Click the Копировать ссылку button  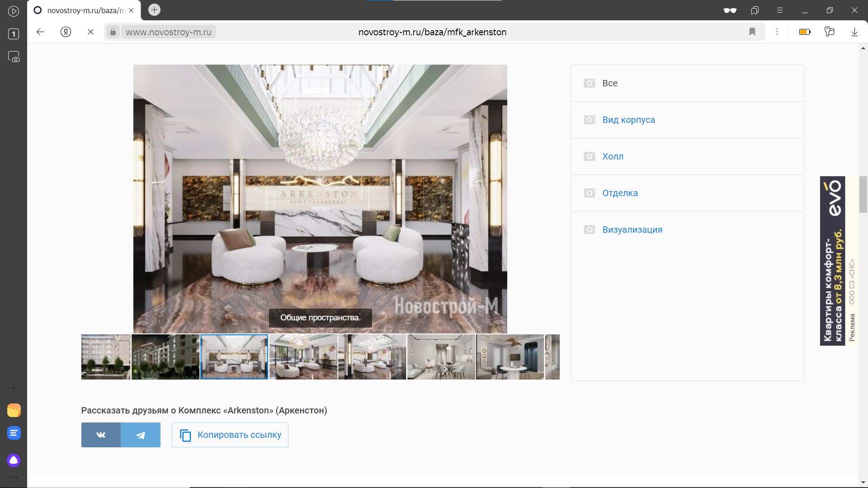pos(230,435)
